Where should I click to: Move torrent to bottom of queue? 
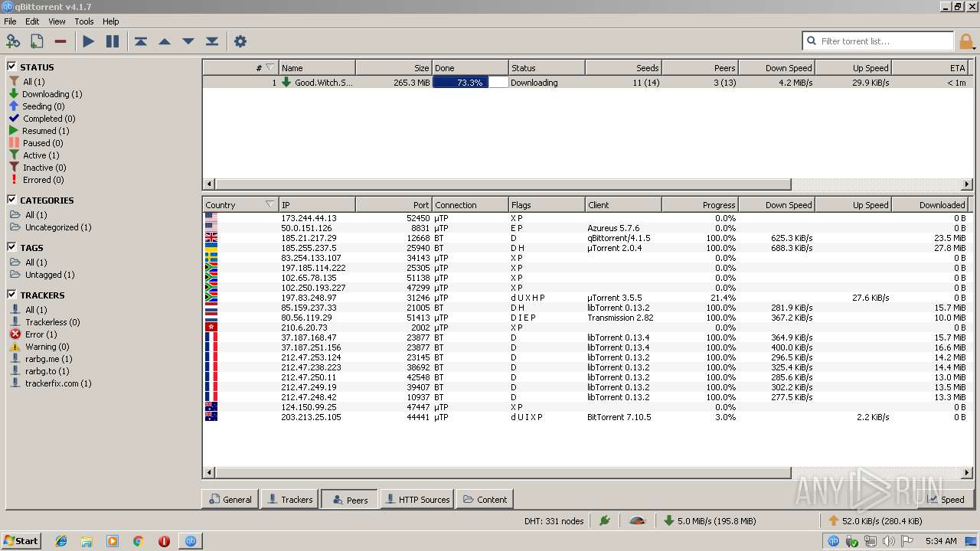(x=212, y=41)
